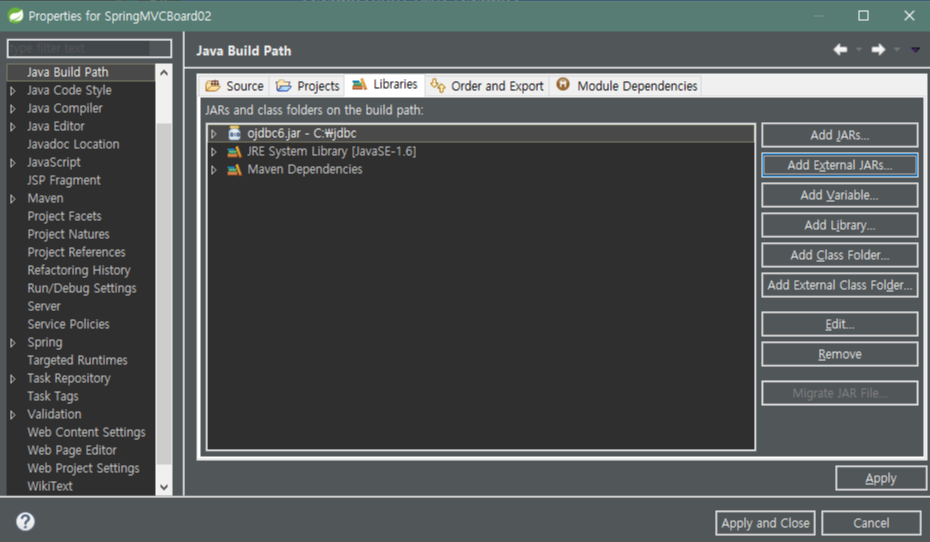Click the Apply button
The width and height of the screenshot is (930, 542).
(881, 478)
